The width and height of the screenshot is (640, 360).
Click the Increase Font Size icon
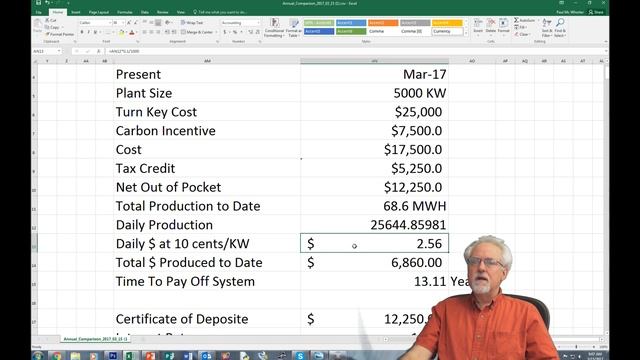click(129, 23)
